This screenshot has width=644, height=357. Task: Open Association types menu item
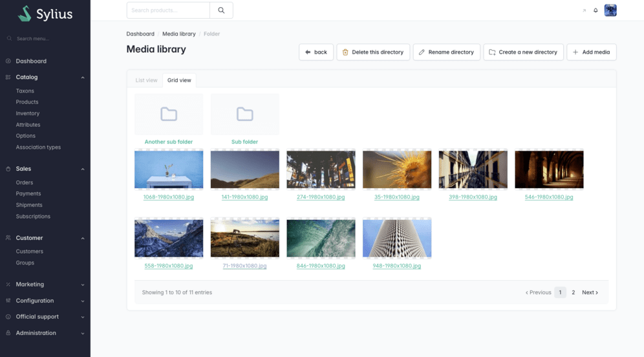pos(38,147)
